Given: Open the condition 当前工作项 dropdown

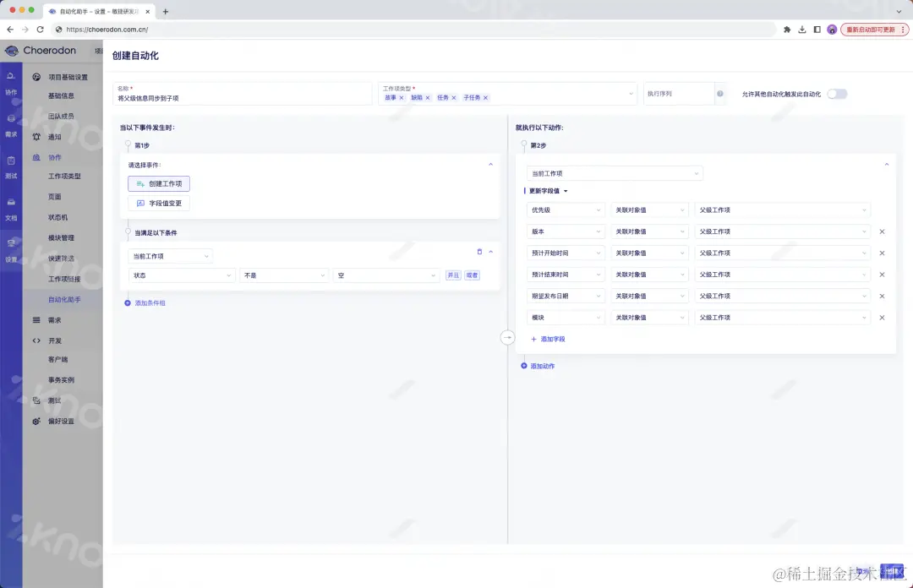Looking at the screenshot, I should (x=170, y=256).
